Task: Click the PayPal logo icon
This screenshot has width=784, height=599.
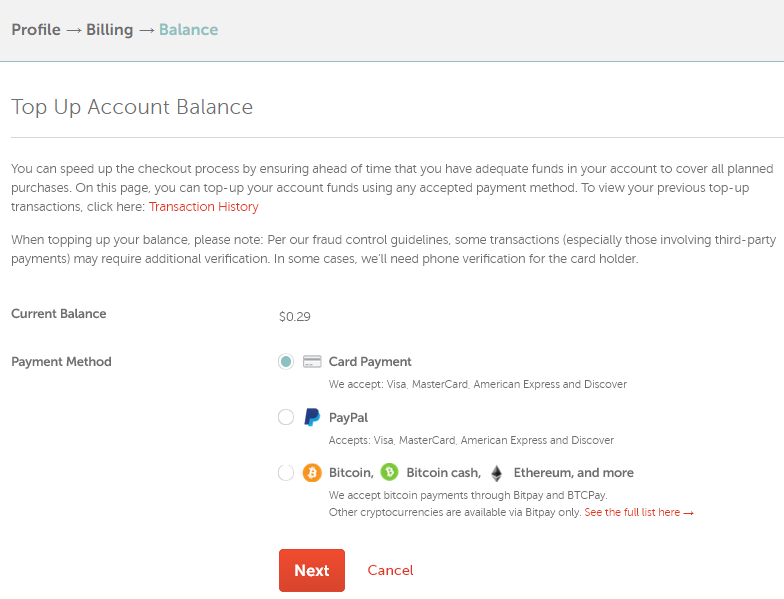Action: (312, 417)
